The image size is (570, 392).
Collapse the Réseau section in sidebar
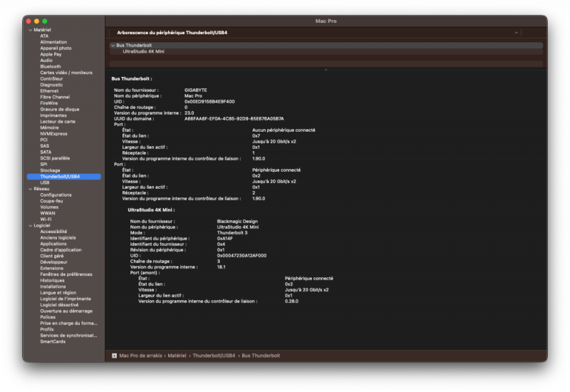pyautogui.click(x=31, y=189)
